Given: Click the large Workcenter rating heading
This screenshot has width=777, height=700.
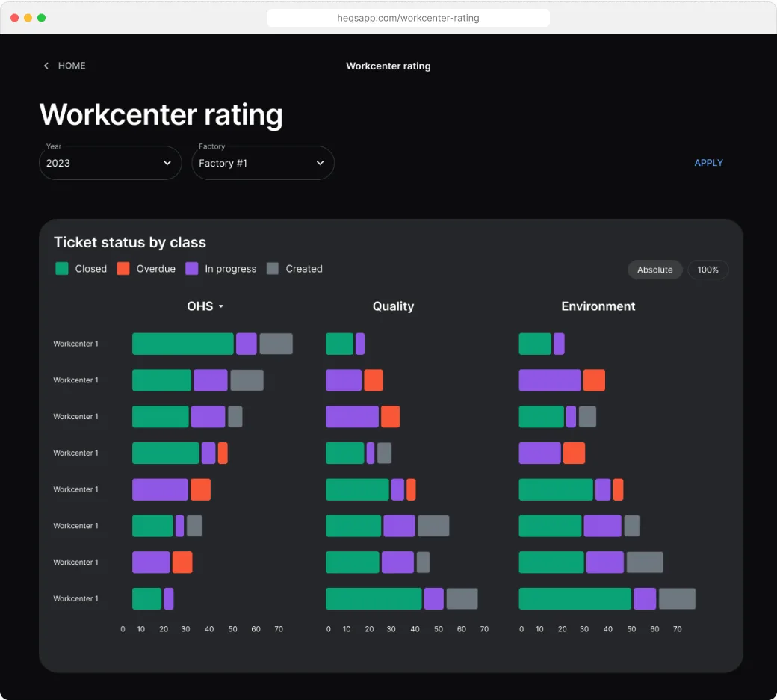Looking at the screenshot, I should (161, 114).
